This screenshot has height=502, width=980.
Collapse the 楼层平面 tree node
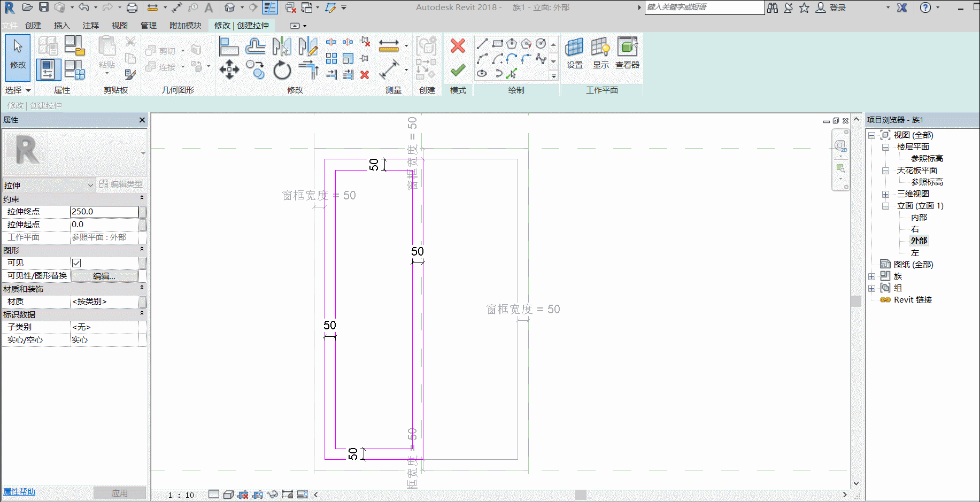click(x=885, y=147)
